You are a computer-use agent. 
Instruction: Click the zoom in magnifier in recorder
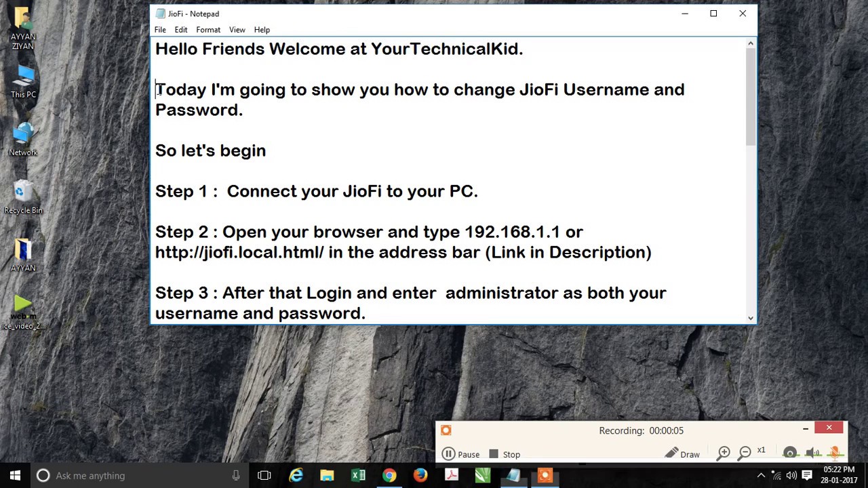pyautogui.click(x=724, y=453)
